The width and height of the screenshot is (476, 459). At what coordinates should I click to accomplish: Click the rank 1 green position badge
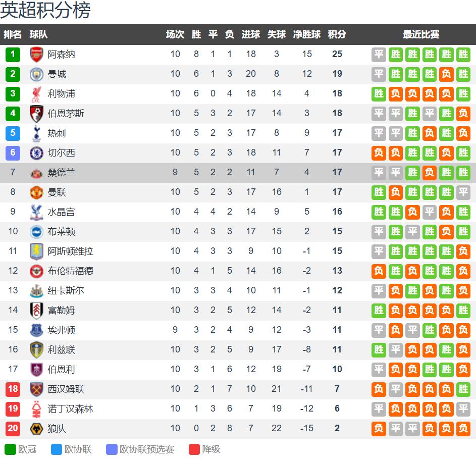(13, 54)
